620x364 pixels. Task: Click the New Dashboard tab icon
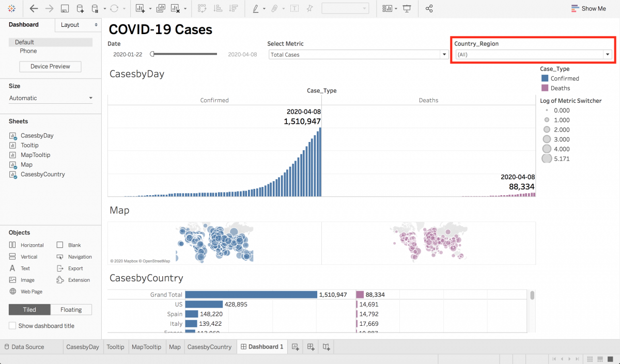[x=311, y=347]
